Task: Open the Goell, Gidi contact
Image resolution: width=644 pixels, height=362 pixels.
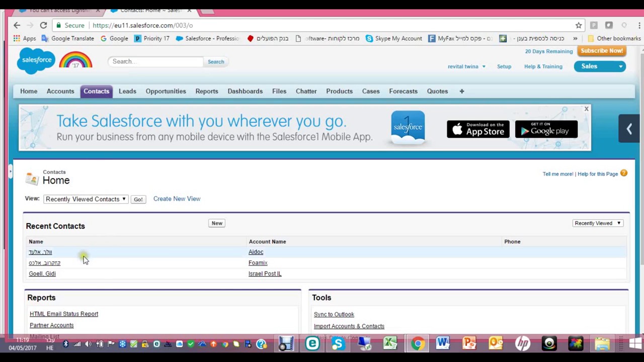Action: (x=42, y=274)
